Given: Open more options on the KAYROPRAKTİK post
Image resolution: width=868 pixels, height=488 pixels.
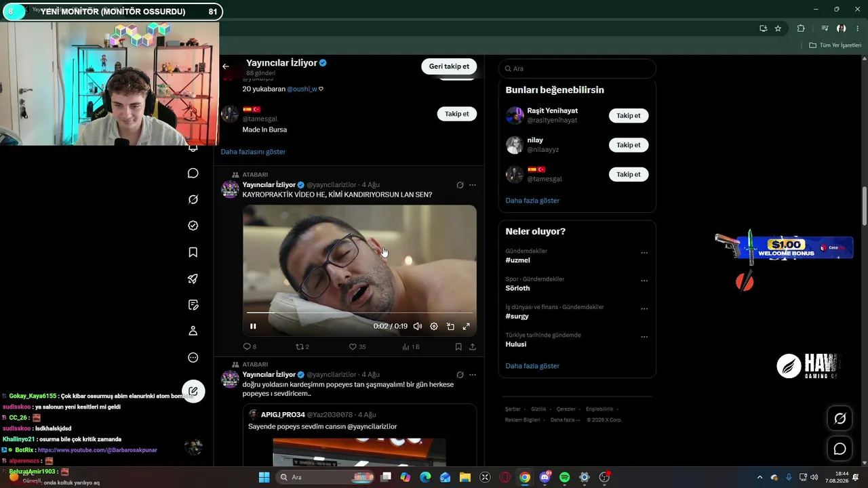Looking at the screenshot, I should tap(473, 185).
